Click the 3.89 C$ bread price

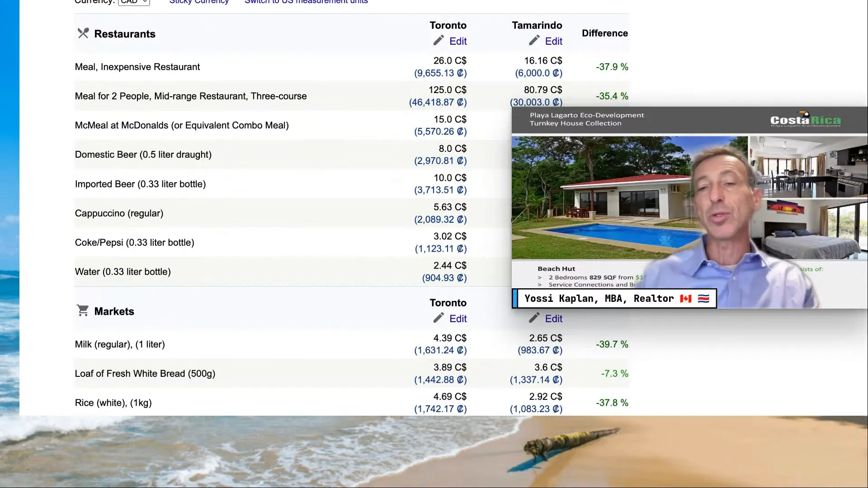click(450, 367)
